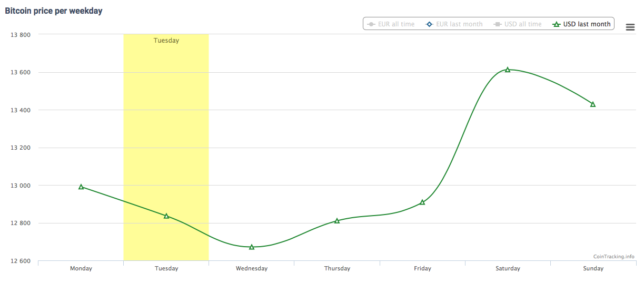Screen dimensions: 644x282
Task: Click the USD all time square marker icon
Action: 497,24
